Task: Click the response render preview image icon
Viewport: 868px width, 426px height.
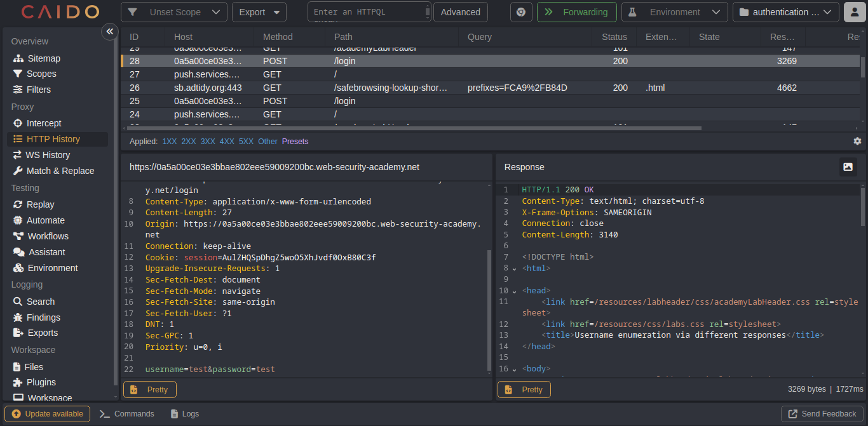Action: [x=848, y=167]
